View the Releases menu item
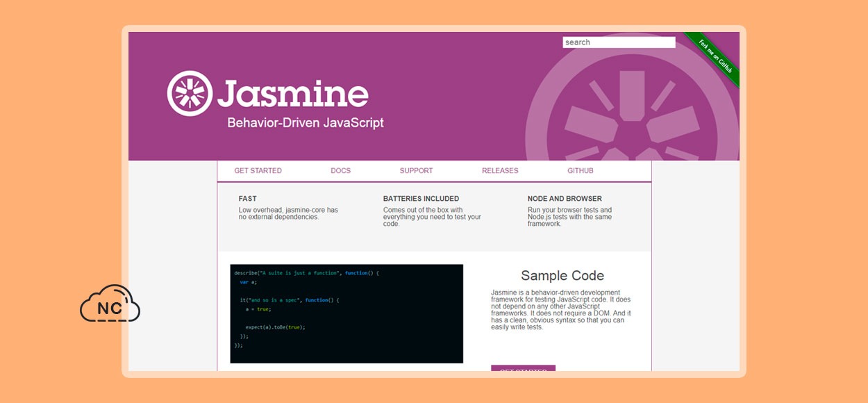Image resolution: width=868 pixels, height=403 pixels. (500, 170)
